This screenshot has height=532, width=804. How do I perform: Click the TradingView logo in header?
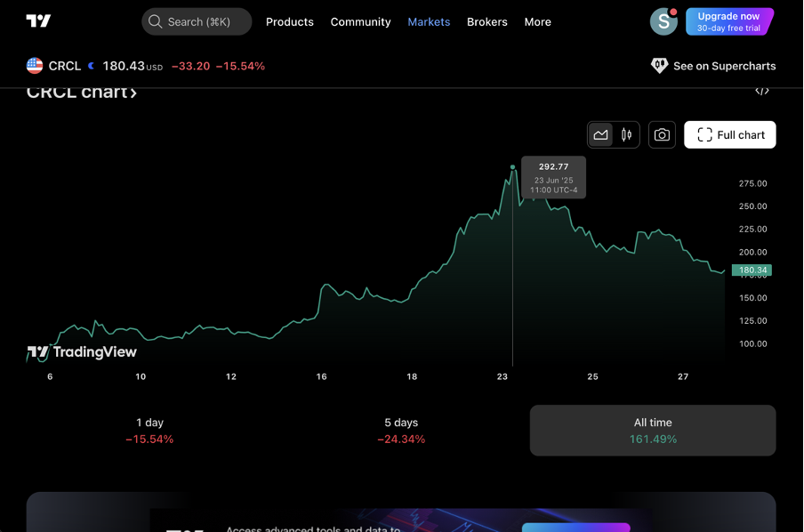(38, 21)
